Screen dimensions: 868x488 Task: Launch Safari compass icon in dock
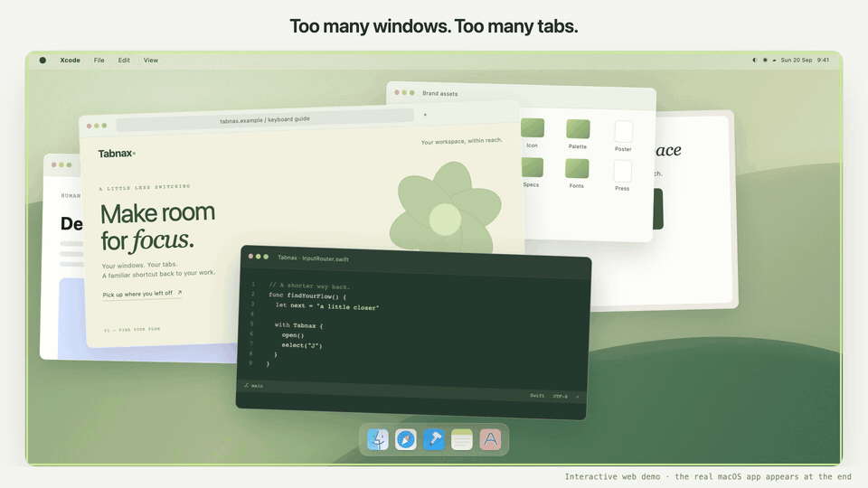pyautogui.click(x=406, y=440)
